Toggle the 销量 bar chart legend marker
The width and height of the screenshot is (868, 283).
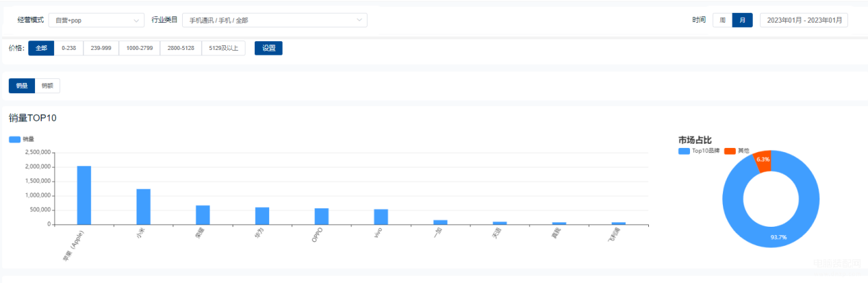(14, 139)
